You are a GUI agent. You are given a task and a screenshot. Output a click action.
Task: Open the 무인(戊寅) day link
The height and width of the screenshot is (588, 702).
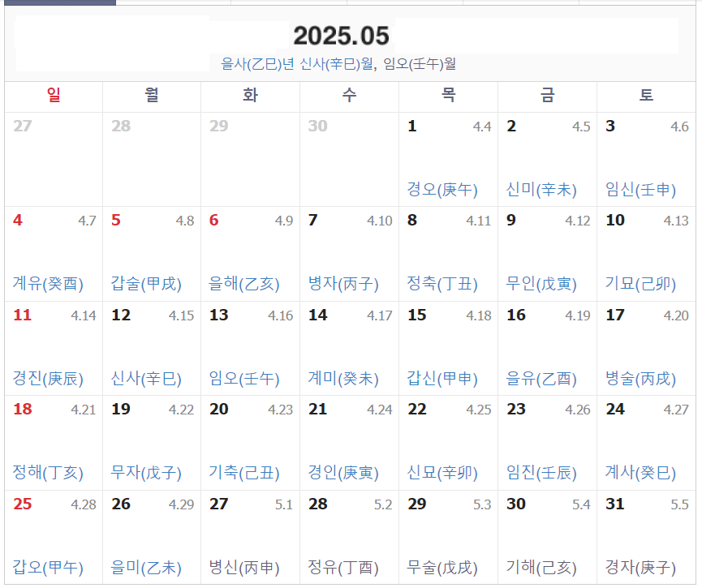(x=541, y=284)
